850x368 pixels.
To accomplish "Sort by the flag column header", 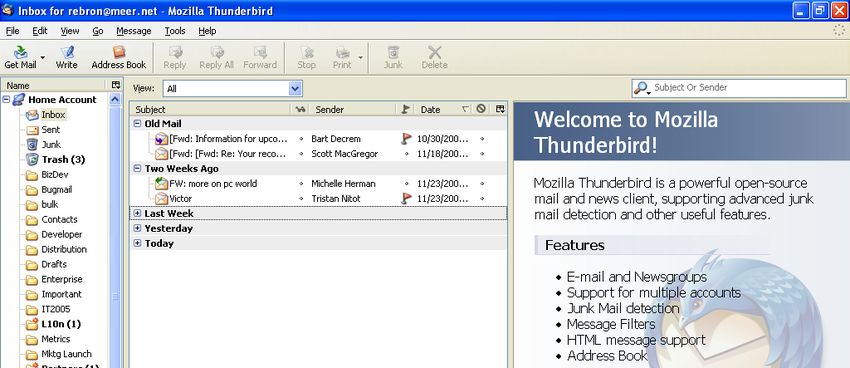I will point(406,109).
